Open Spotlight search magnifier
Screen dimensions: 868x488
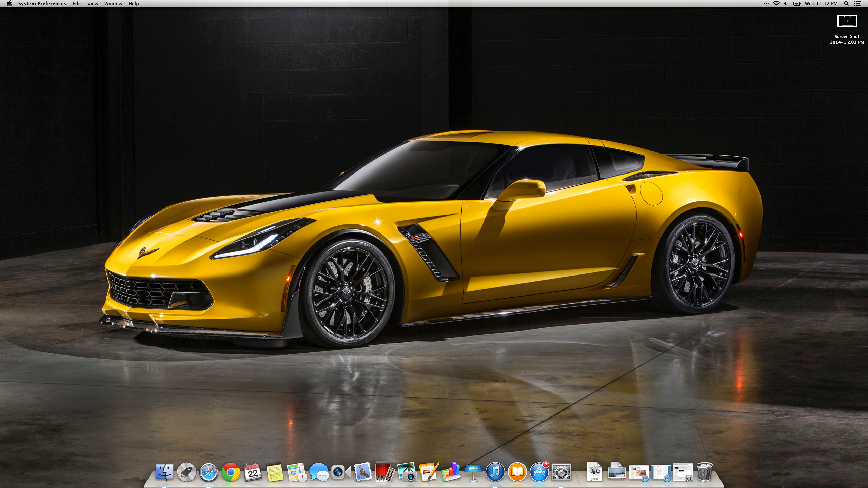[x=846, y=4]
